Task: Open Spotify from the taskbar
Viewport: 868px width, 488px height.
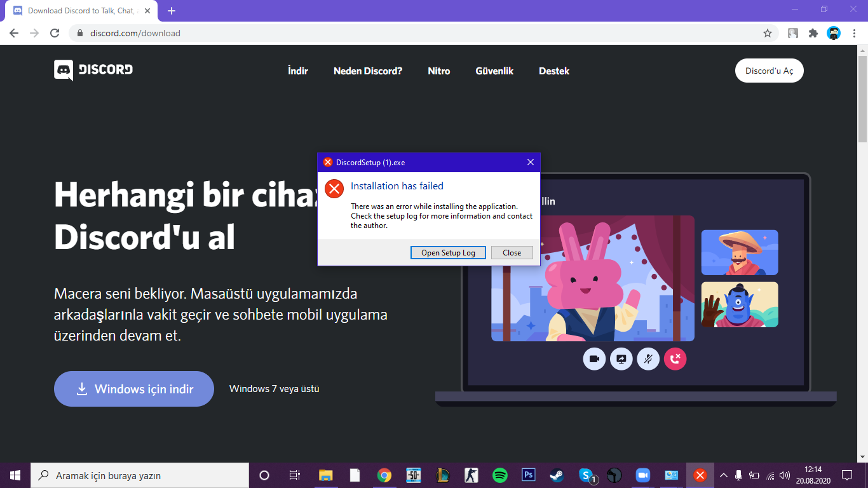Action: [500, 475]
